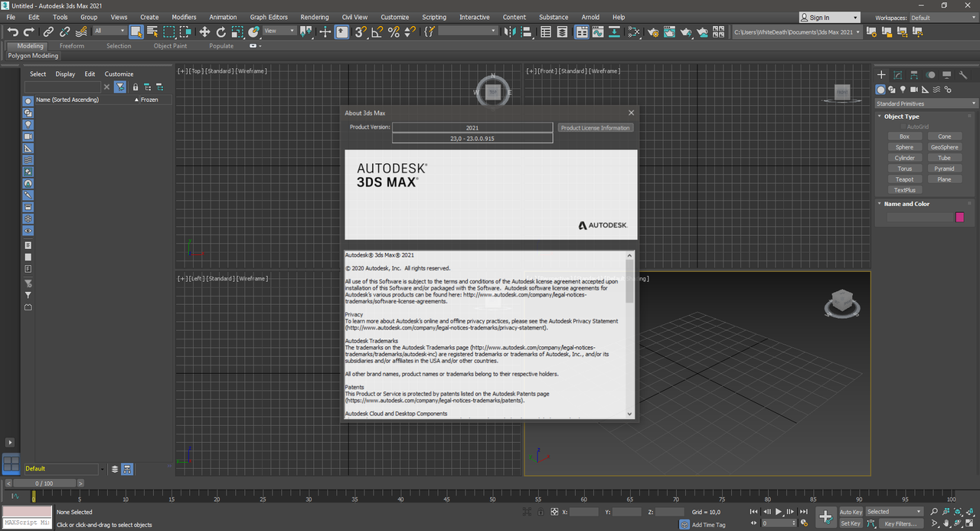Open the View reference coordinate dropdown
980x531 pixels.
279,31
